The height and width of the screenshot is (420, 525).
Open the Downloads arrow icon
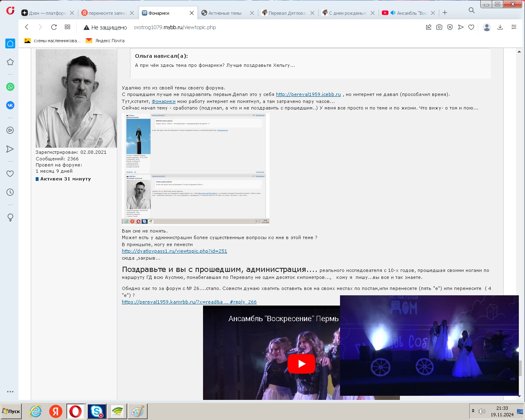[500, 27]
